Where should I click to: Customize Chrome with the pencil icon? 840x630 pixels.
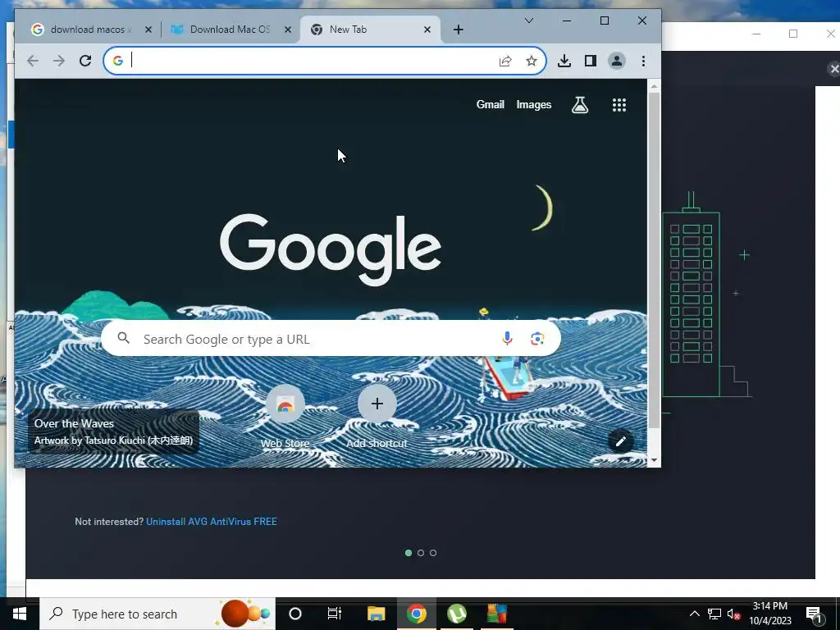(620, 441)
